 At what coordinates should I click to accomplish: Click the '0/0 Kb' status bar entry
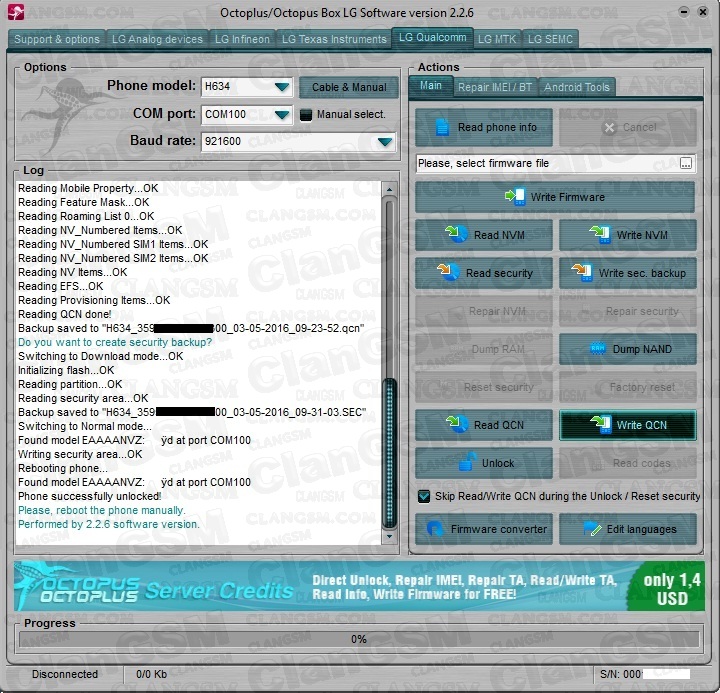(152, 674)
